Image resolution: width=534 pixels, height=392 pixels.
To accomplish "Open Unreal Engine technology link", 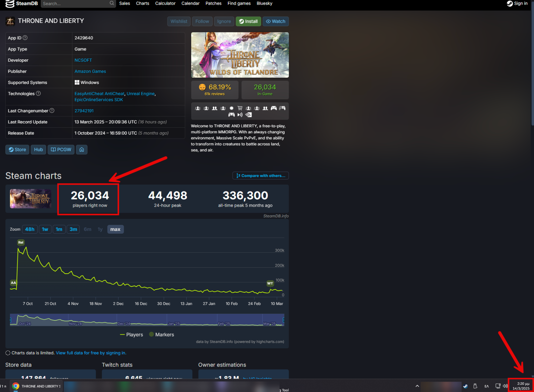I will [x=141, y=94].
